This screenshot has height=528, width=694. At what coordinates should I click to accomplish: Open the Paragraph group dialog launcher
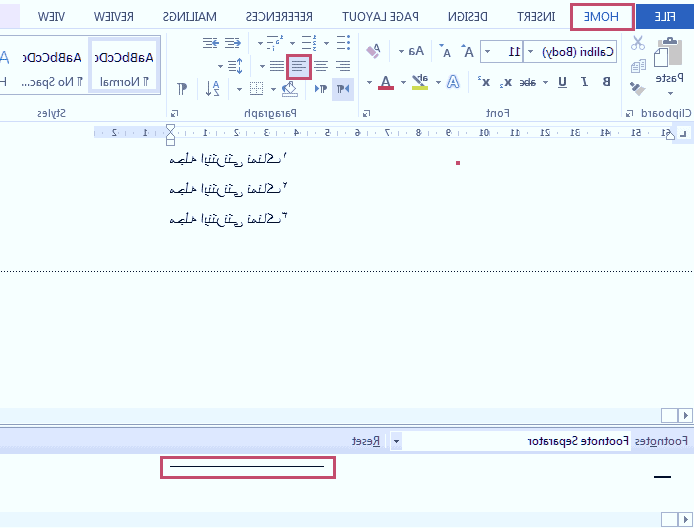pos(174,114)
